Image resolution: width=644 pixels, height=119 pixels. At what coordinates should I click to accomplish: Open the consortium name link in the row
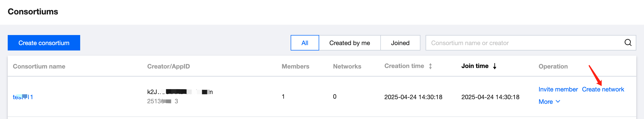(23, 97)
